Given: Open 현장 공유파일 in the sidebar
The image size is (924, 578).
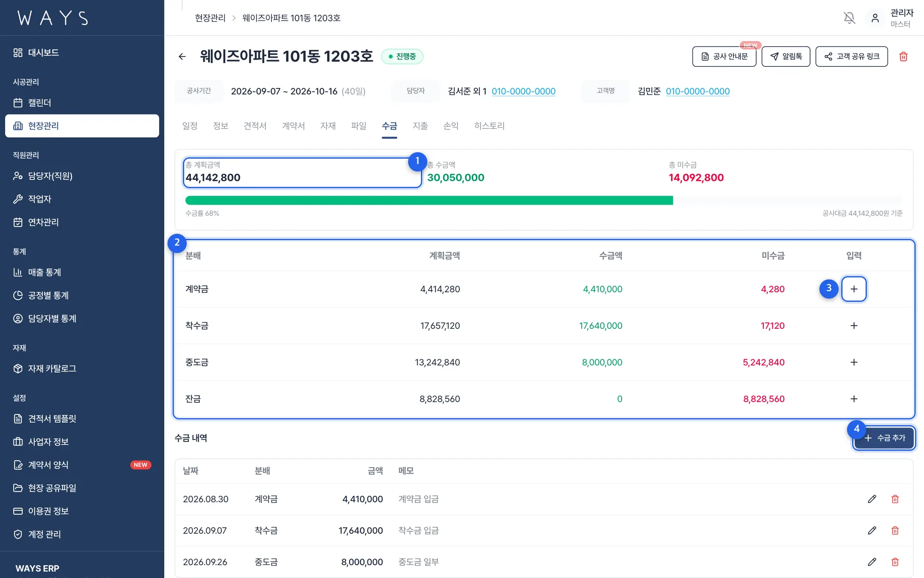Looking at the screenshot, I should click(82, 488).
